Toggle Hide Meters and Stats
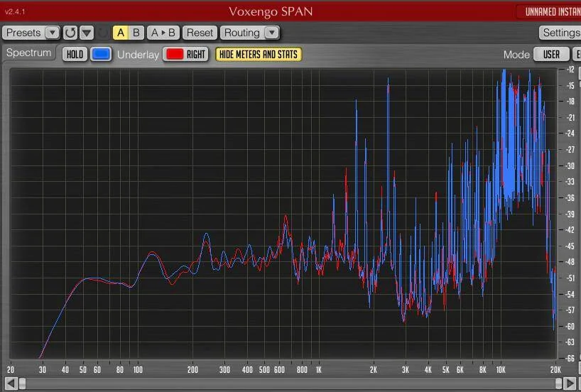581x392 pixels. click(x=259, y=54)
